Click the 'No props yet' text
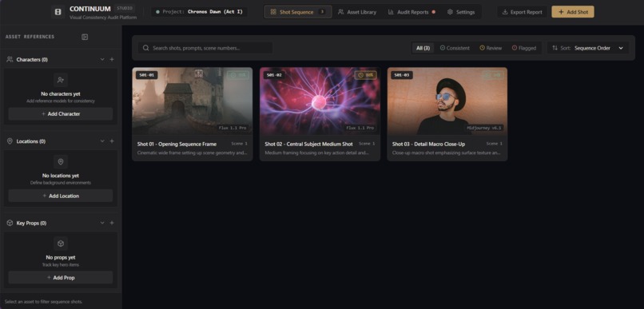 click(61, 257)
